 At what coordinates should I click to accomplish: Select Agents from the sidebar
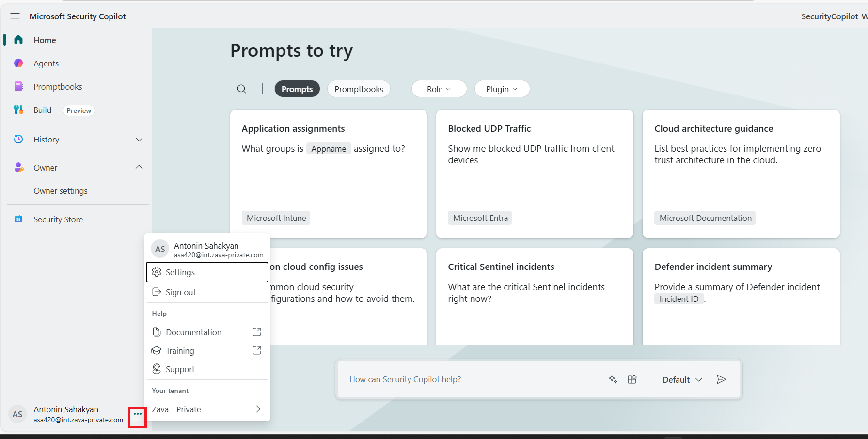(x=46, y=63)
